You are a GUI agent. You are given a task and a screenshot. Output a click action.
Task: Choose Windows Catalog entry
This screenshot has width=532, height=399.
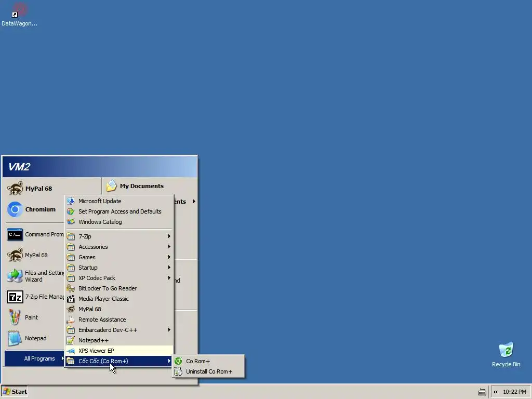point(119,222)
